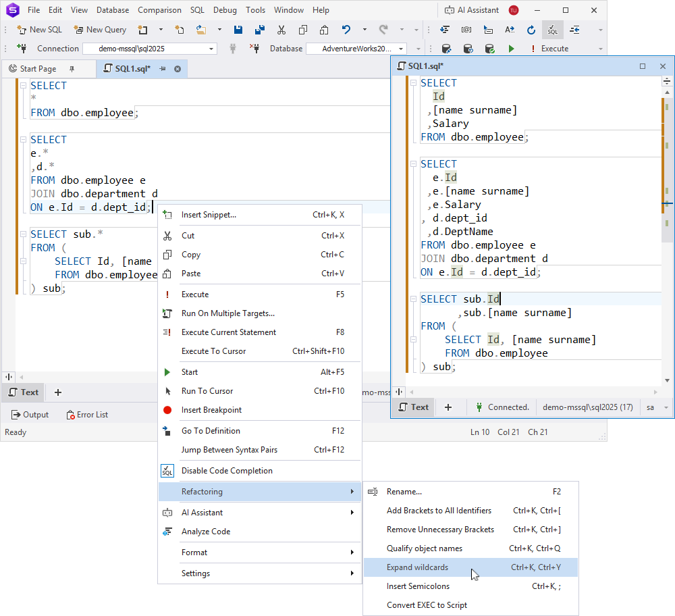Viewport: 675px width, 616px height.
Task: Open the Database dropdown AdventureWorks20
Action: tap(356, 49)
